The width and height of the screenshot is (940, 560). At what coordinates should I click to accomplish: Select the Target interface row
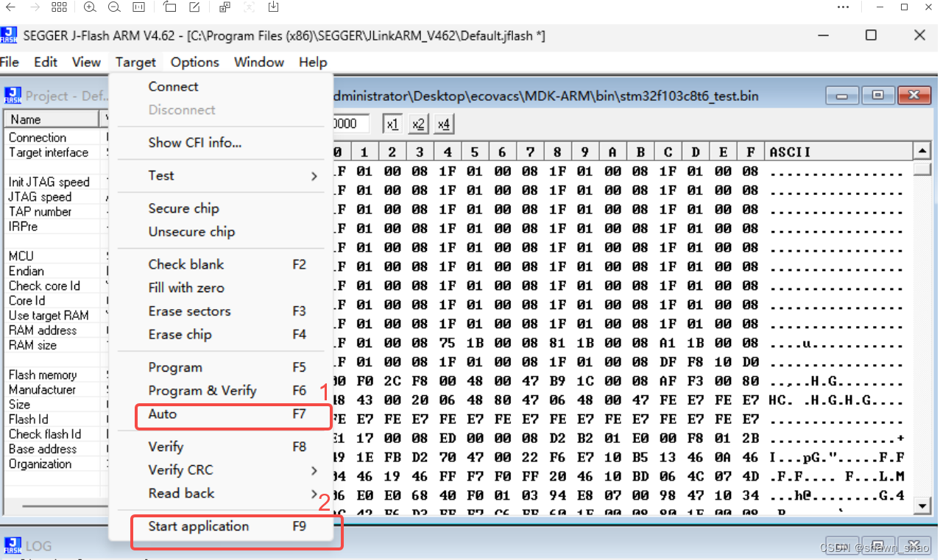56,152
